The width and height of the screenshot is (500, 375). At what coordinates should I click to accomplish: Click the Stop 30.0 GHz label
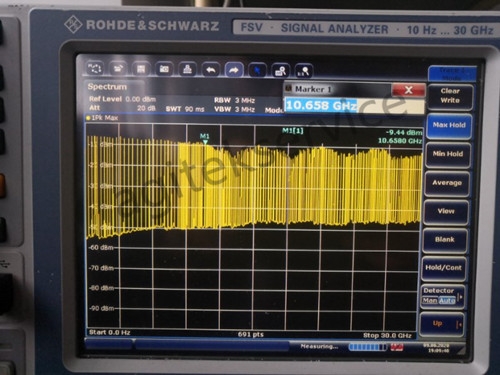(387, 335)
